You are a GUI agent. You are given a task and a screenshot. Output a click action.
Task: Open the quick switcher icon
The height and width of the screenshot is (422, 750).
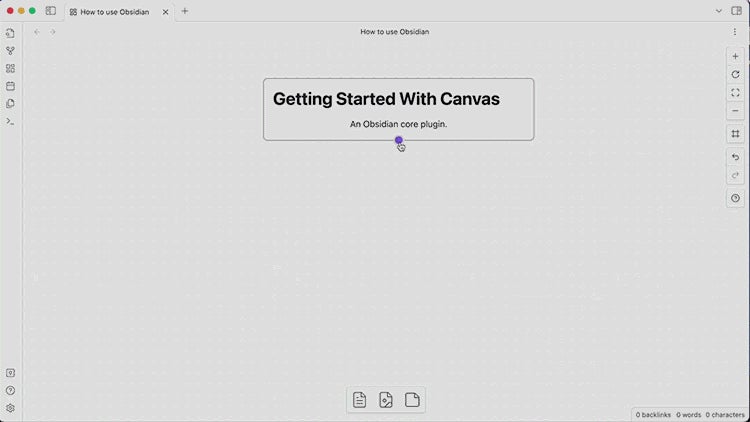point(10,33)
